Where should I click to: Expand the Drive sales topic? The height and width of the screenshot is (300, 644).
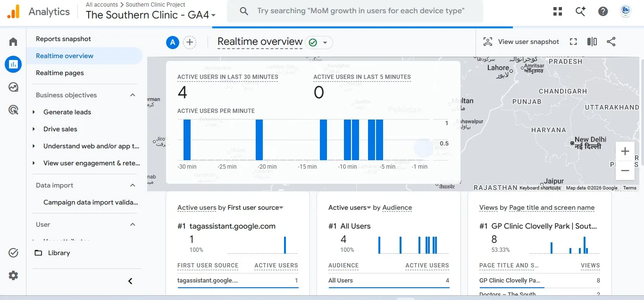(x=33, y=129)
